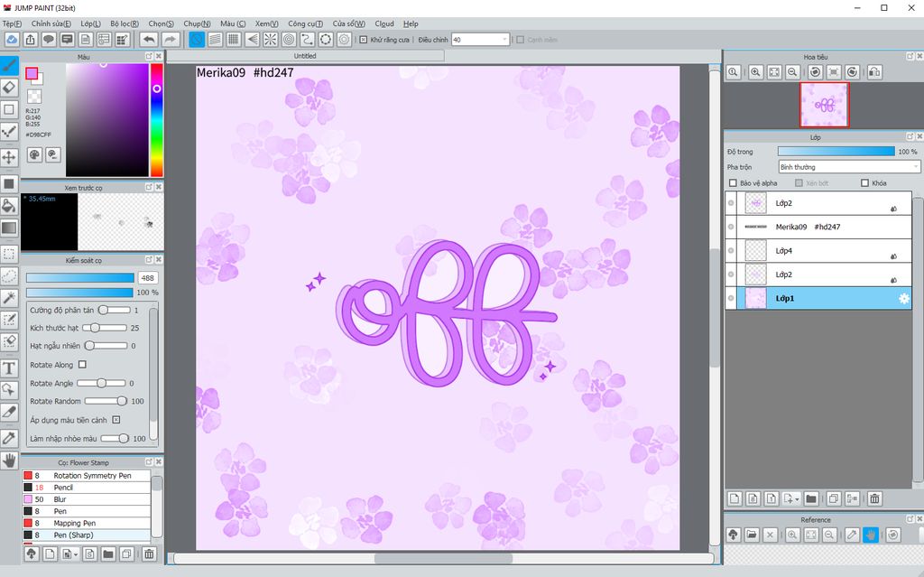Delete the selected brush with the trash icon
Screen dimensions: 924x577
click(x=149, y=554)
